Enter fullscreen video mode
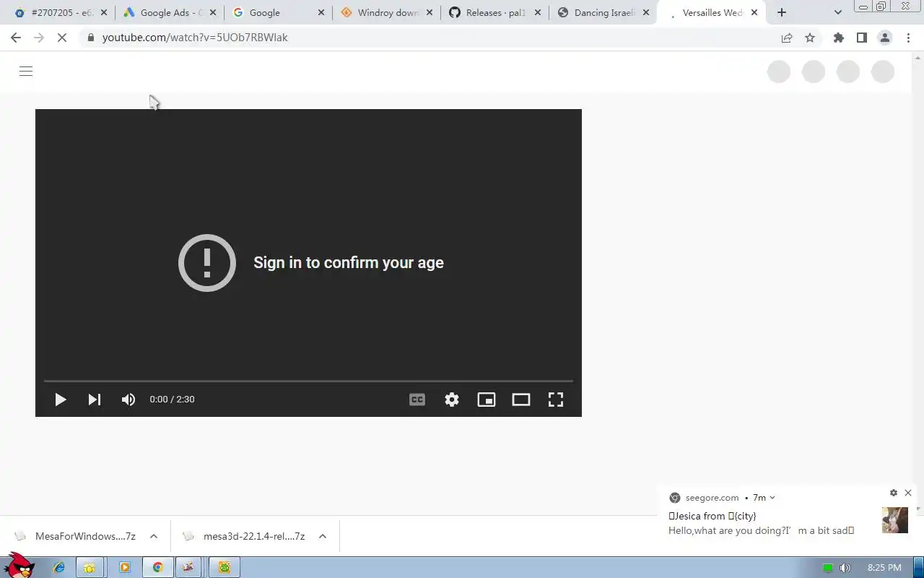The image size is (924, 578). (x=556, y=400)
